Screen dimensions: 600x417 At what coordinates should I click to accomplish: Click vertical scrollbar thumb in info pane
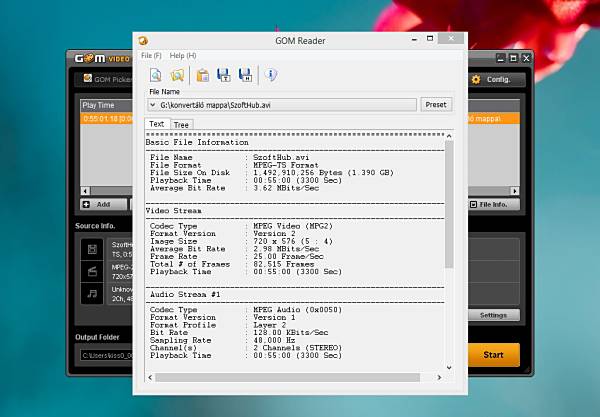[449, 204]
